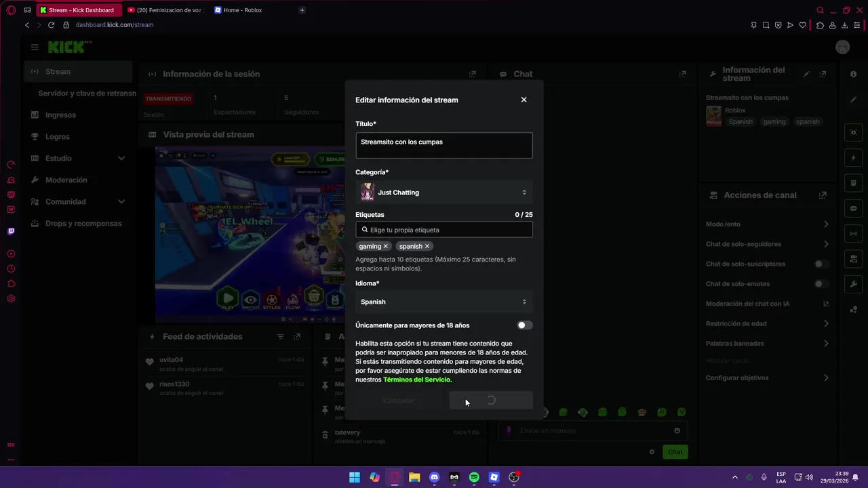Select Stream in the sidebar

(78, 71)
